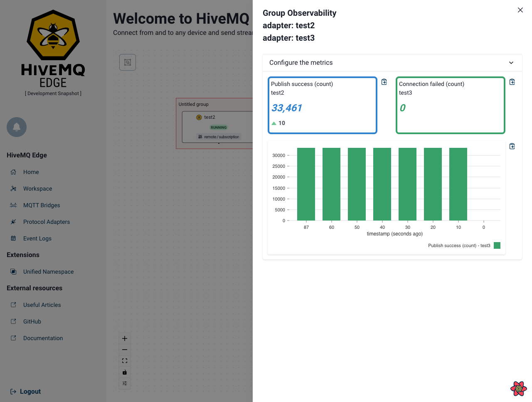
Task: Click the Unified Namespace icon
Action: coord(13,272)
